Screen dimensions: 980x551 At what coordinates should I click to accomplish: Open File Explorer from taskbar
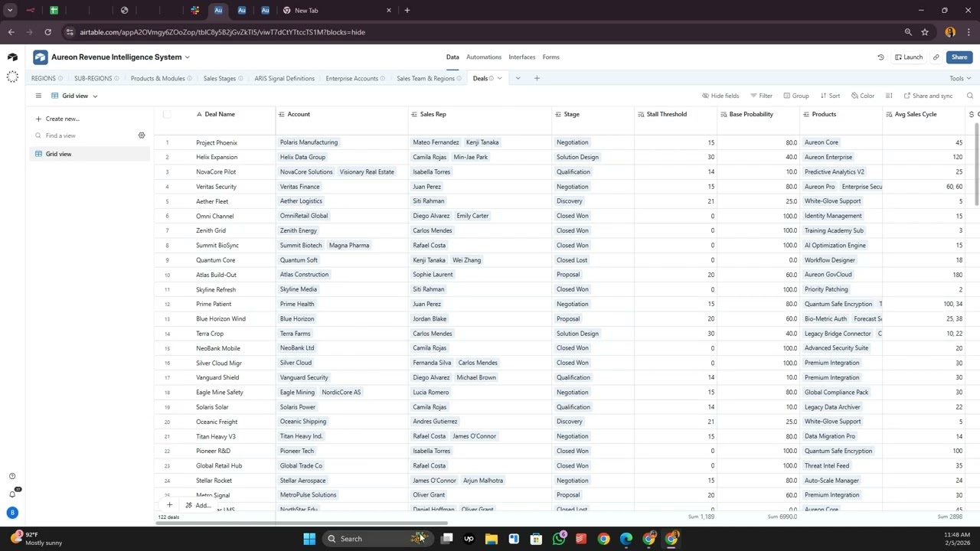pos(492,539)
